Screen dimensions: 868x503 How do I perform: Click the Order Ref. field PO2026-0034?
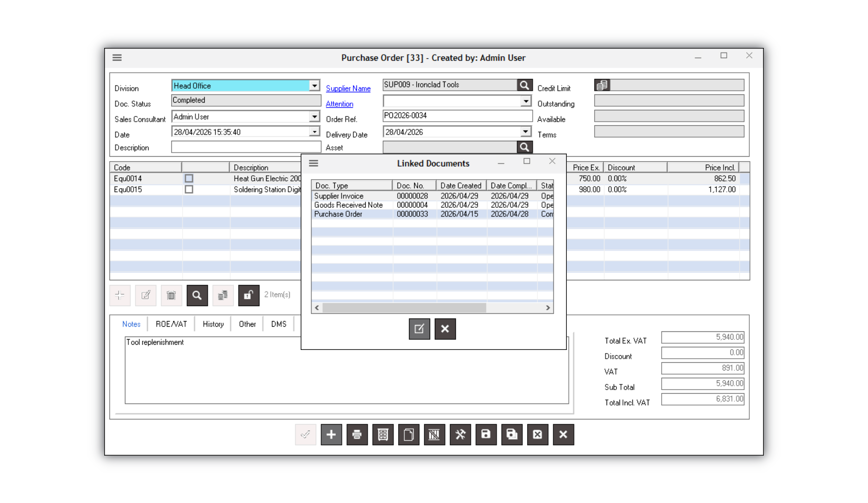pyautogui.click(x=457, y=116)
